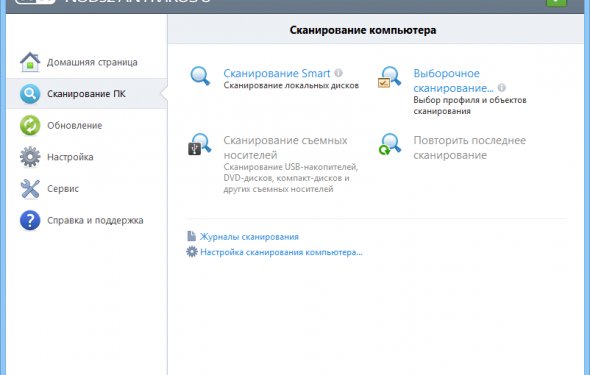The width and height of the screenshot is (590, 375).
Task: Open Настройка сканирования компьютера… link
Action: [x=281, y=252]
